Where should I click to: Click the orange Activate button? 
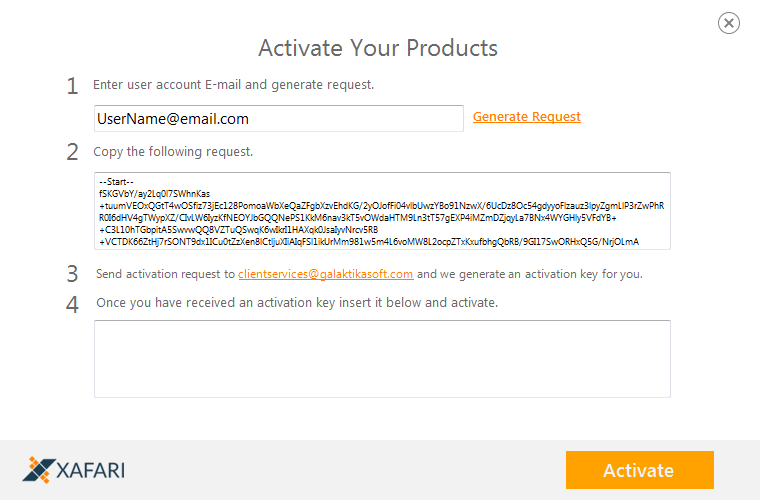point(640,470)
